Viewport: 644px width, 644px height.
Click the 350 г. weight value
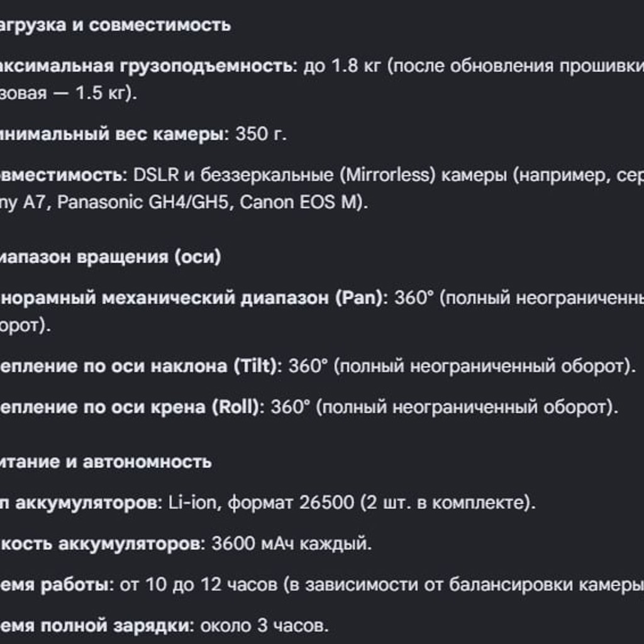tap(261, 135)
